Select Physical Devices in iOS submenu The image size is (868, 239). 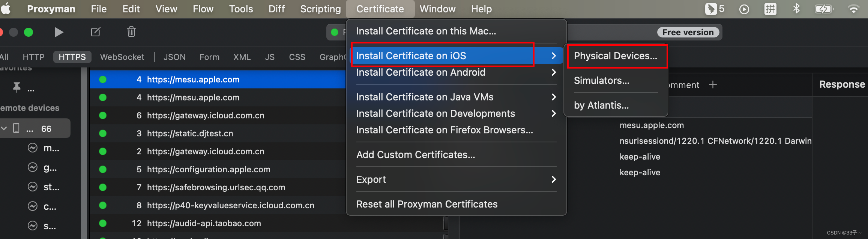pyautogui.click(x=616, y=56)
